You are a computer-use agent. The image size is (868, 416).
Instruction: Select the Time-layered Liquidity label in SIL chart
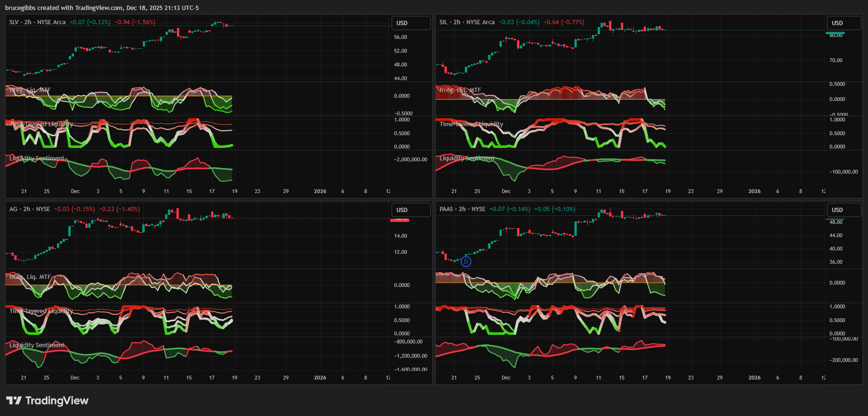click(x=471, y=124)
